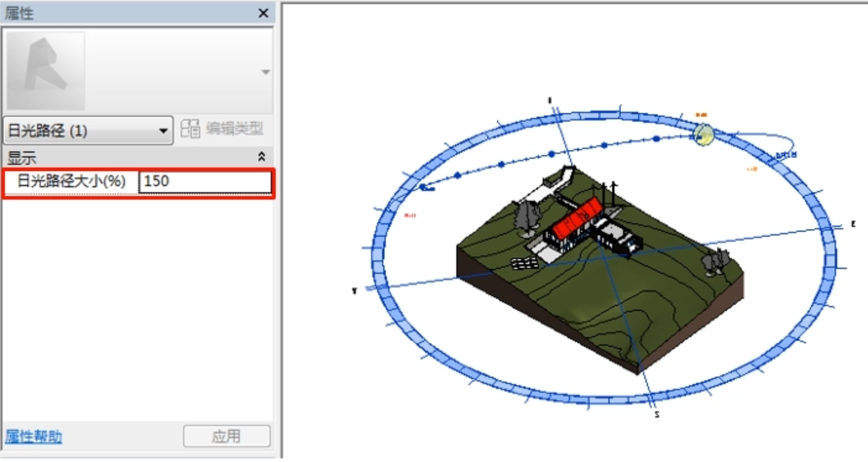Close the 属性 properties panel

point(264,13)
